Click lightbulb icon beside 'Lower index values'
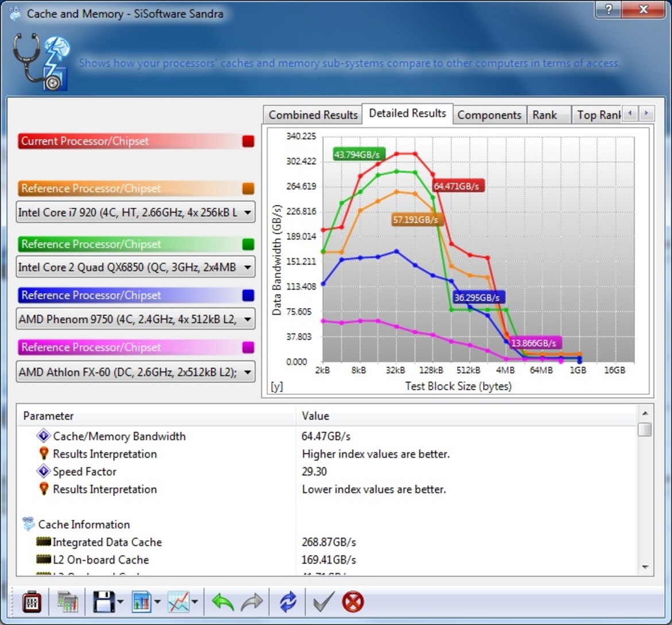This screenshot has height=625, width=672. pos(43,489)
